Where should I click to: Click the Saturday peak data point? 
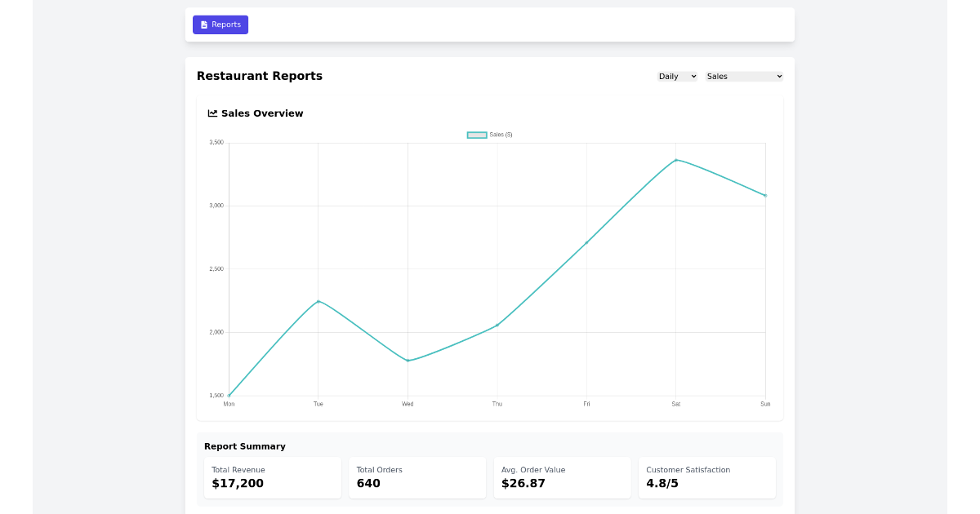[x=676, y=161]
